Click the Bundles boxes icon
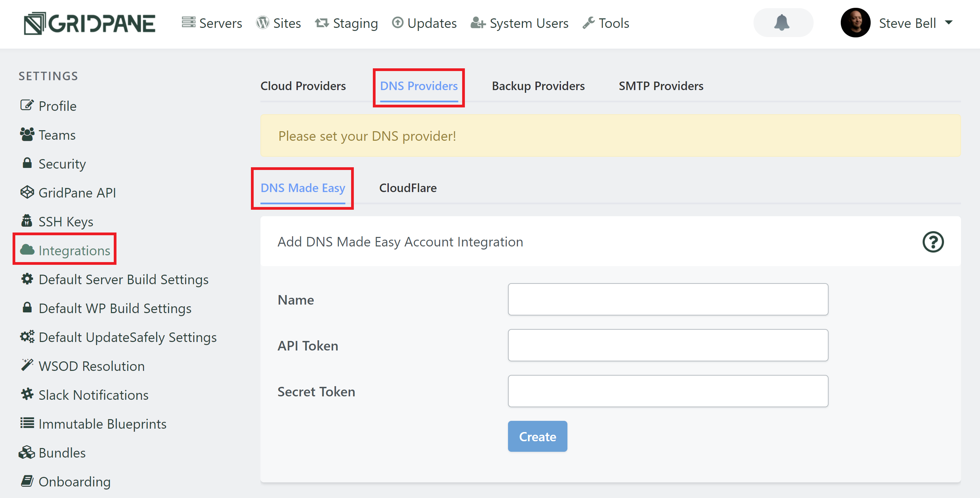 click(x=27, y=453)
